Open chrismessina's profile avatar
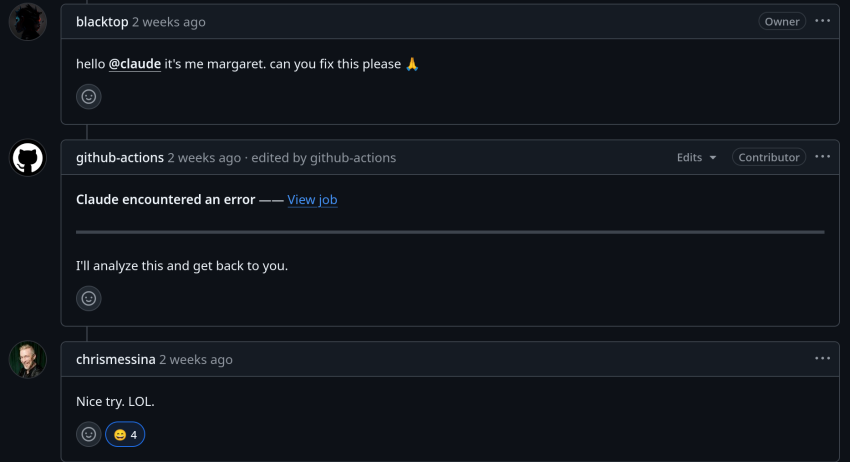Screen dimensions: 850x462 tap(28, 360)
